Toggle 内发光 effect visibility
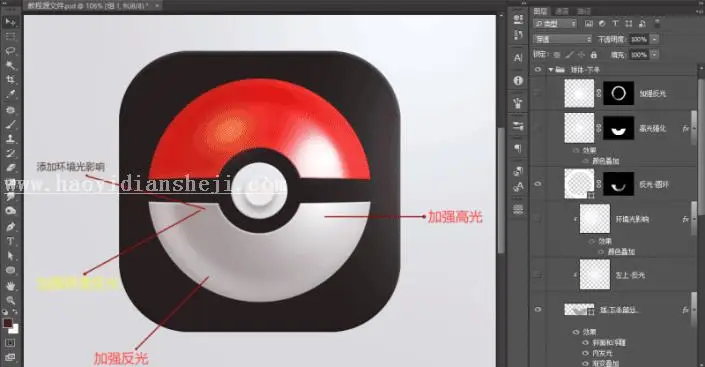The width and height of the screenshot is (705, 367). click(x=585, y=353)
